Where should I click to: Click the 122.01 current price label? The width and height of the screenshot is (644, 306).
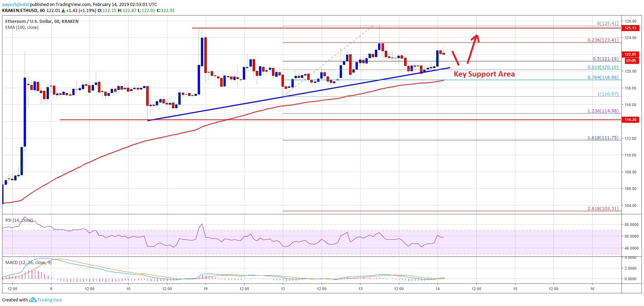pos(630,54)
